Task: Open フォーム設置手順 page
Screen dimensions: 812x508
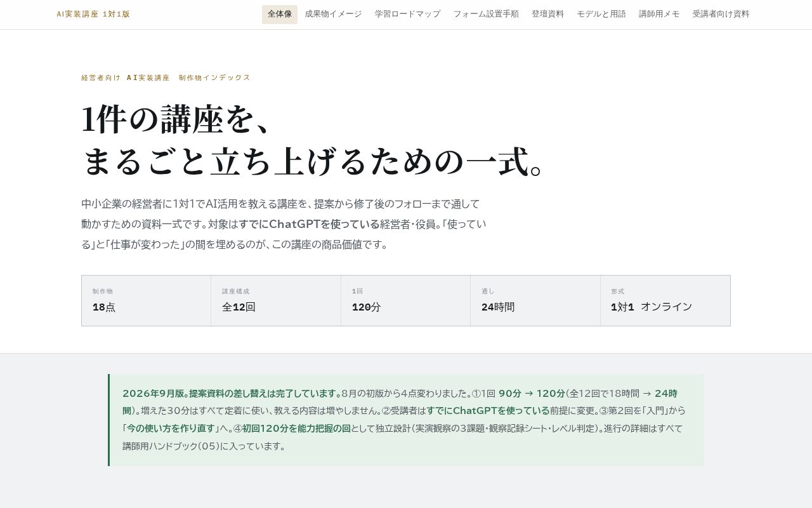Action: 486,14
